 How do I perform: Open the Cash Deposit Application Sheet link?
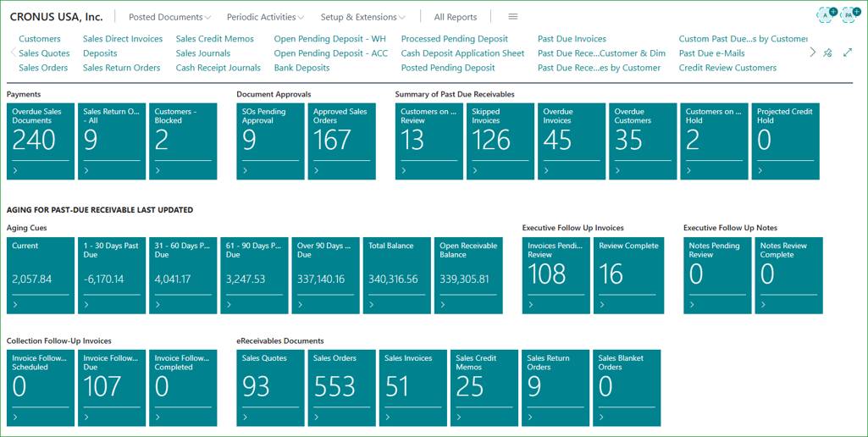click(x=462, y=53)
